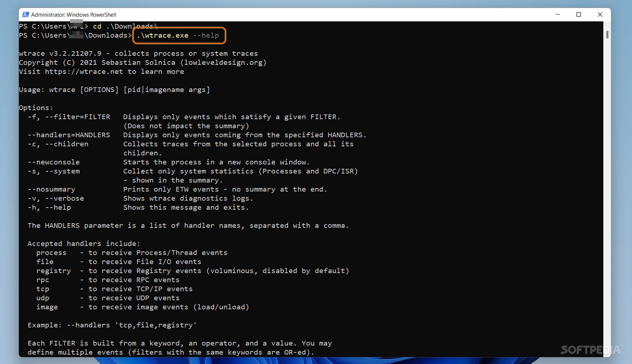632x364 pixels.
Task: Click the '- shown in the summary.' line
Action: coord(173,180)
